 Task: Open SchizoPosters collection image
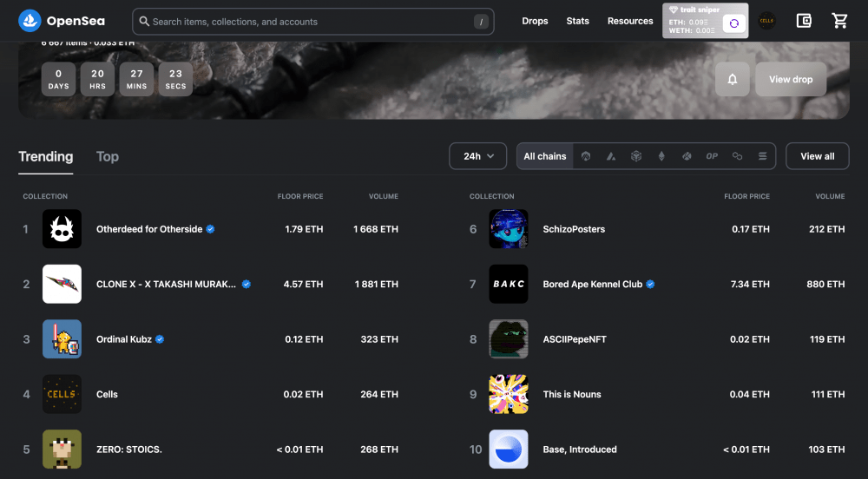pos(508,228)
